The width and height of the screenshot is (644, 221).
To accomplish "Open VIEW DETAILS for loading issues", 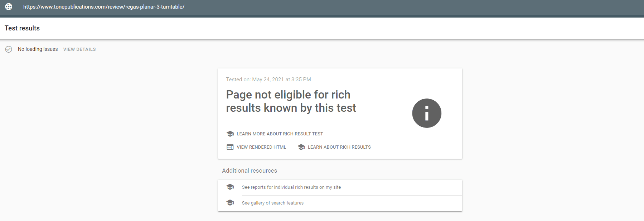I will tap(79, 49).
